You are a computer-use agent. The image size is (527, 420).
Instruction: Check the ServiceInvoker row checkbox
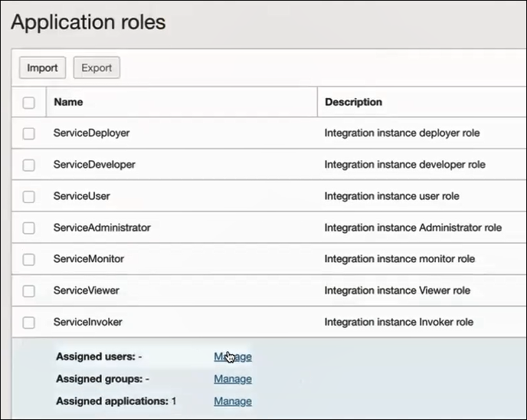point(28,322)
